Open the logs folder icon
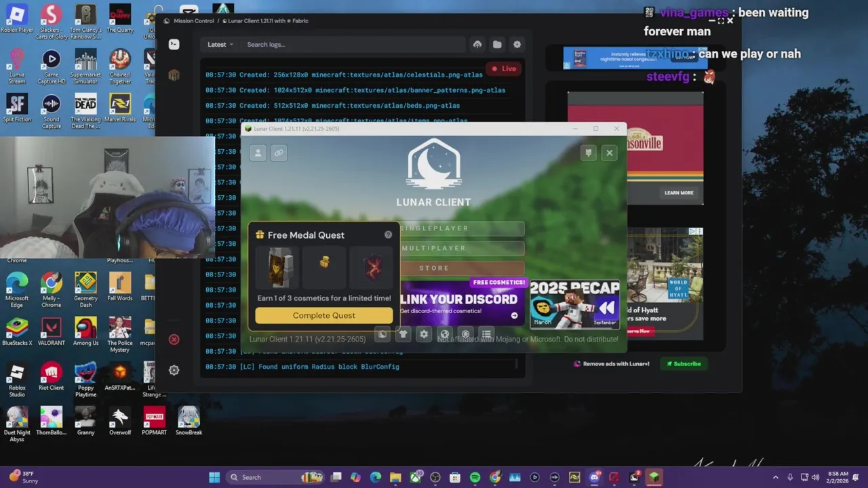The height and width of the screenshot is (488, 868). click(x=497, y=45)
